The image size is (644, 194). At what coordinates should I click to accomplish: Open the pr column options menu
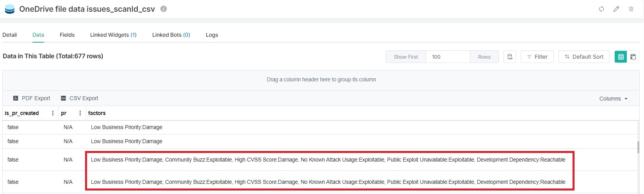(80, 113)
